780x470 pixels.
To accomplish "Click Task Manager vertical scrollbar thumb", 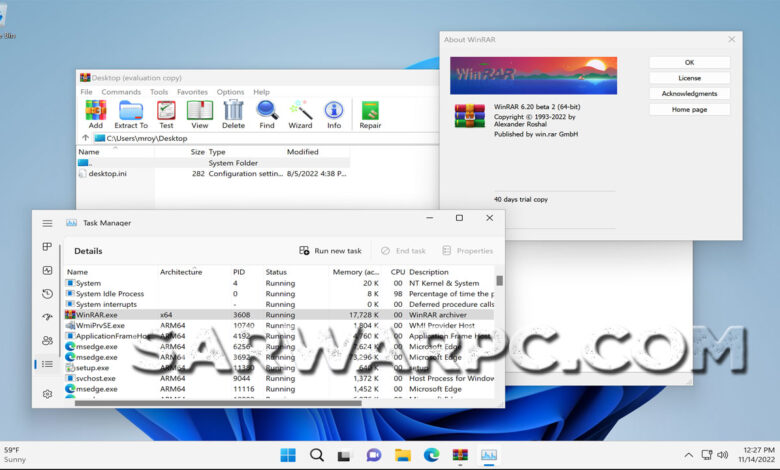I will pos(499,281).
